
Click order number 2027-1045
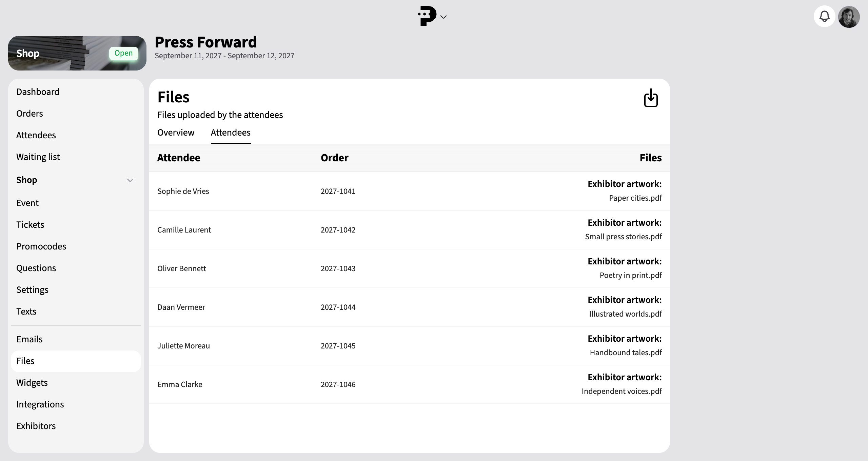338,346
